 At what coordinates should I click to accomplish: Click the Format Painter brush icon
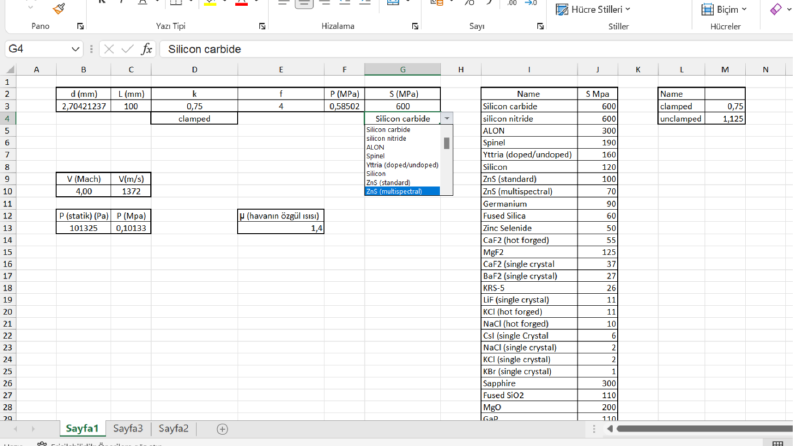59,8
